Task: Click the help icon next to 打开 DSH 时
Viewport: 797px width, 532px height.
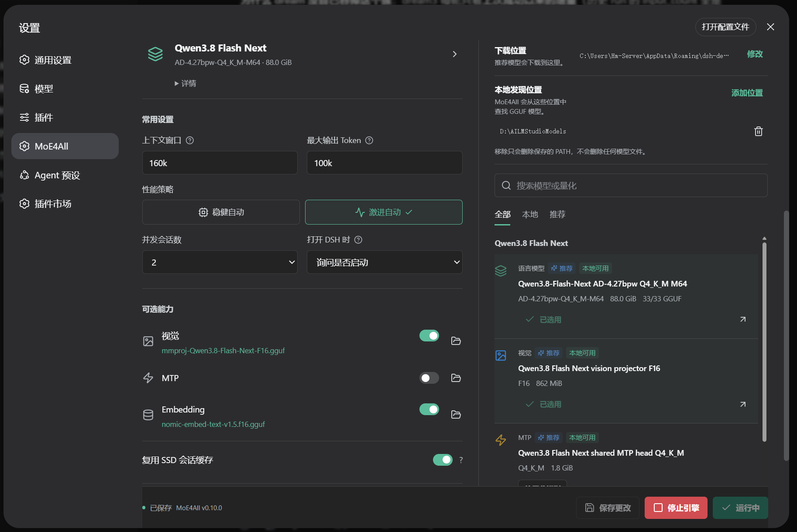Action: pos(358,240)
